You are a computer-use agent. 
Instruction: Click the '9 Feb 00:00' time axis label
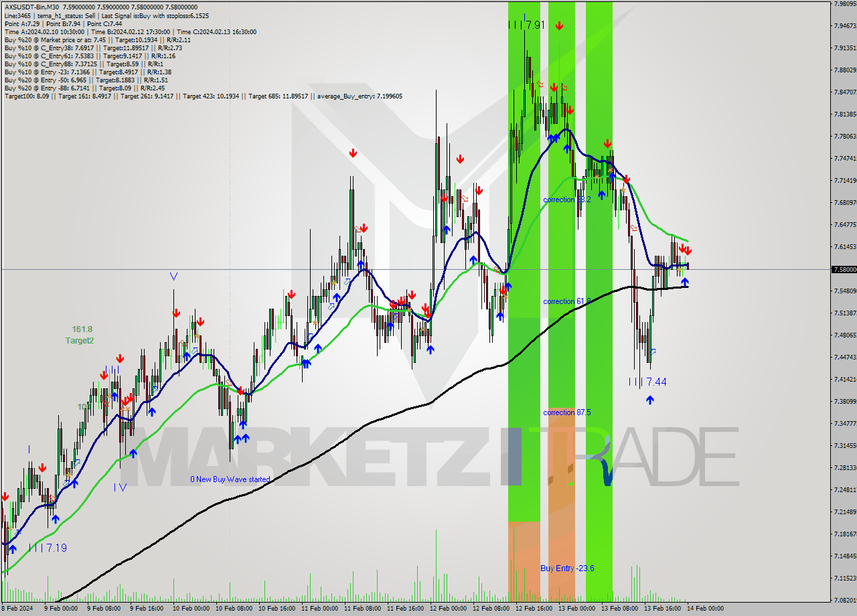pyautogui.click(x=61, y=609)
